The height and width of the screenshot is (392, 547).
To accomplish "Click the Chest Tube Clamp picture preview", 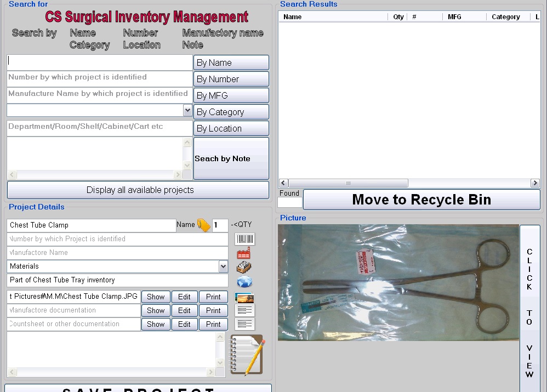I will click(398, 282).
